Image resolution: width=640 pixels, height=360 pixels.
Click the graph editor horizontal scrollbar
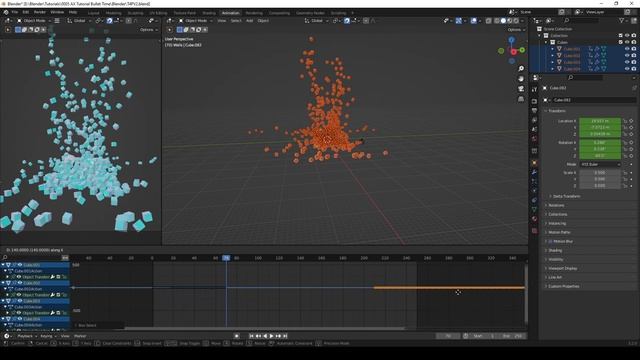click(264, 328)
